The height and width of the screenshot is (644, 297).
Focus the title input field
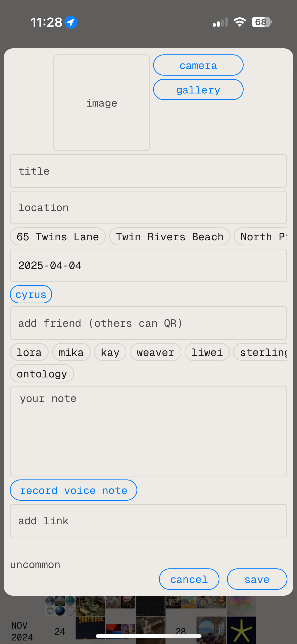[x=148, y=171]
